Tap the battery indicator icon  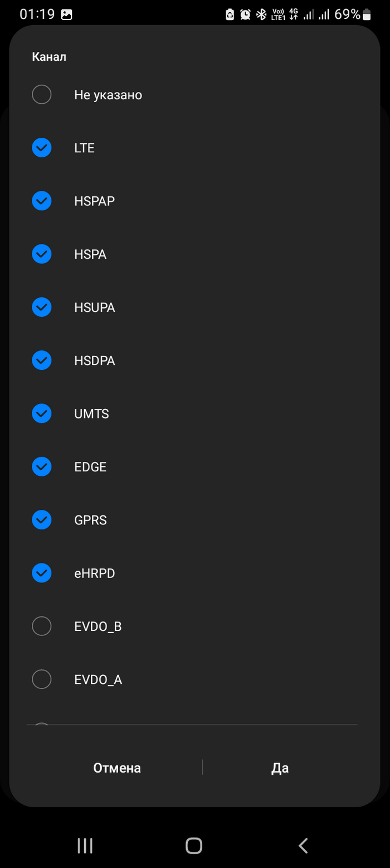[x=367, y=15]
